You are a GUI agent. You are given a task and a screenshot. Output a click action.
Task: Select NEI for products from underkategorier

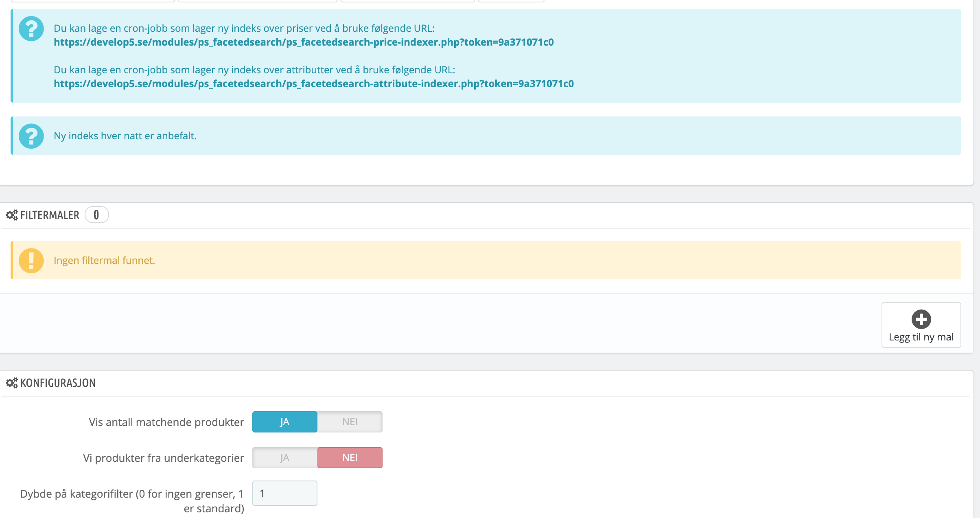pyautogui.click(x=350, y=458)
